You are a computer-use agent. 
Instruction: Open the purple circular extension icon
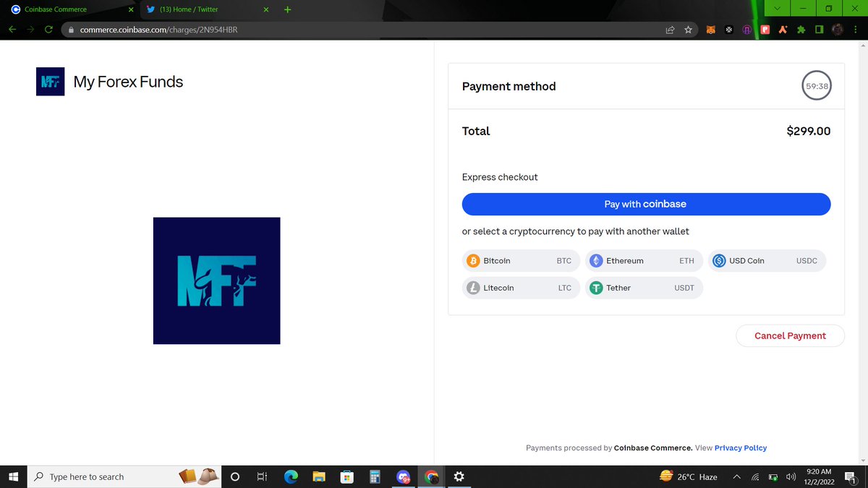coord(746,30)
